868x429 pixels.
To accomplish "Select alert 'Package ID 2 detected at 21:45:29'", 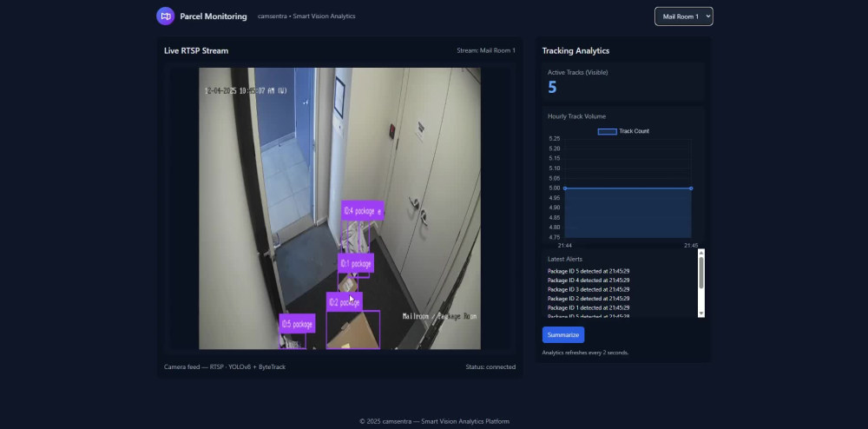I will (x=589, y=299).
